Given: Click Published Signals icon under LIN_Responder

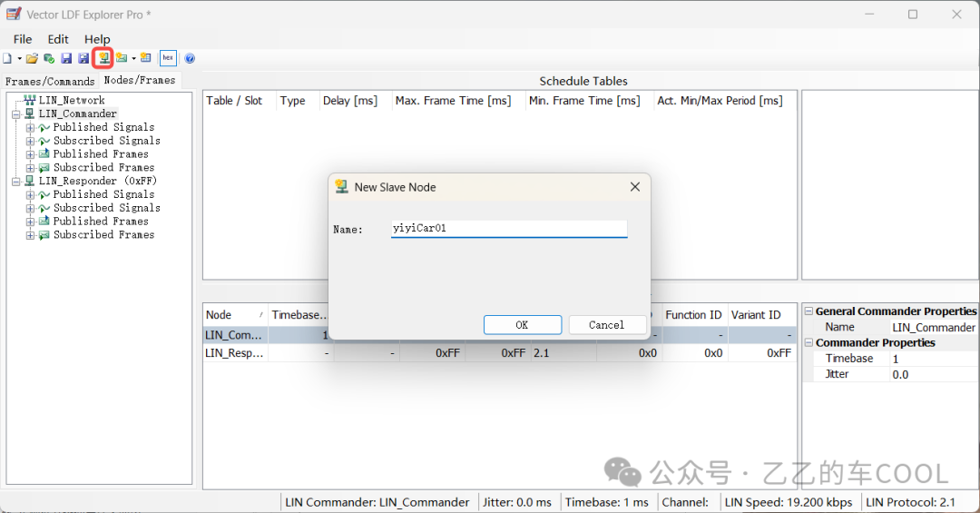Looking at the screenshot, I should tap(44, 194).
